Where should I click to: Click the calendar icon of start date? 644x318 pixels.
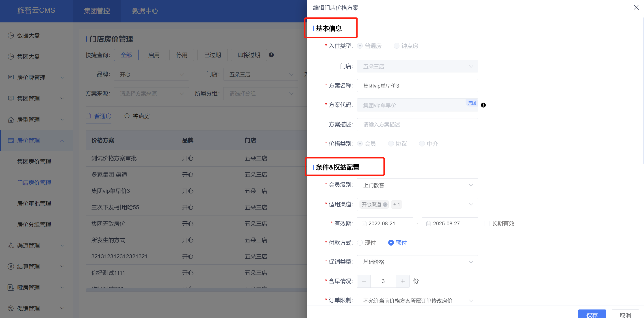(364, 224)
